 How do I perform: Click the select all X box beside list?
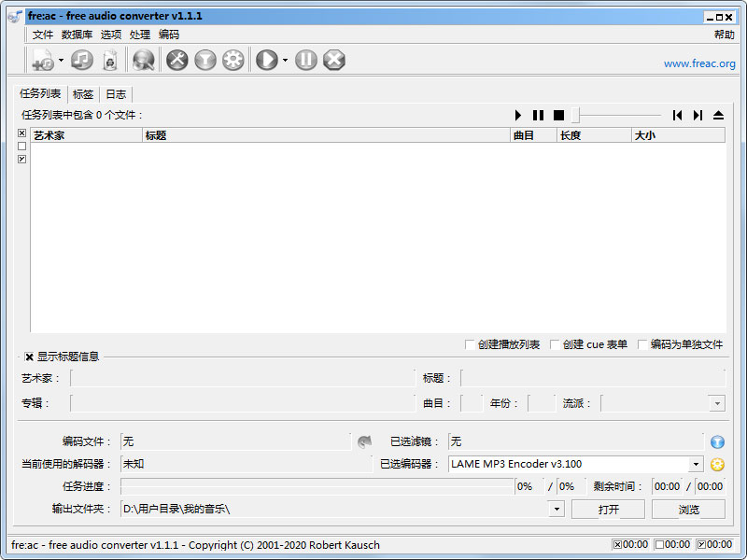point(21,133)
